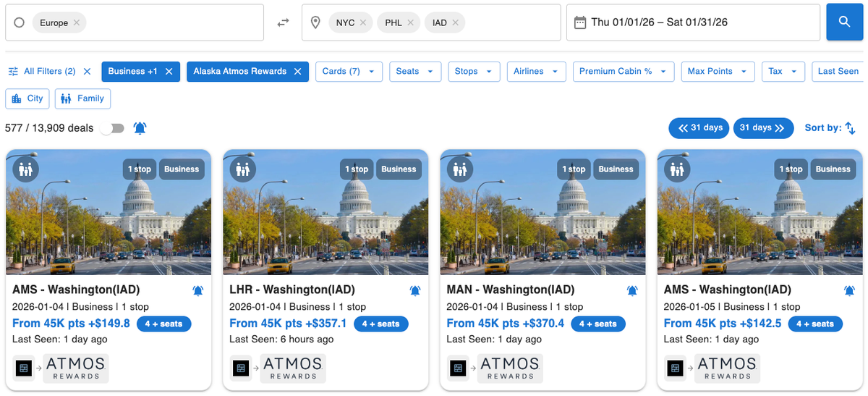The height and width of the screenshot is (396, 868).
Task: Open the Cards (7) dropdown
Action: coord(349,71)
